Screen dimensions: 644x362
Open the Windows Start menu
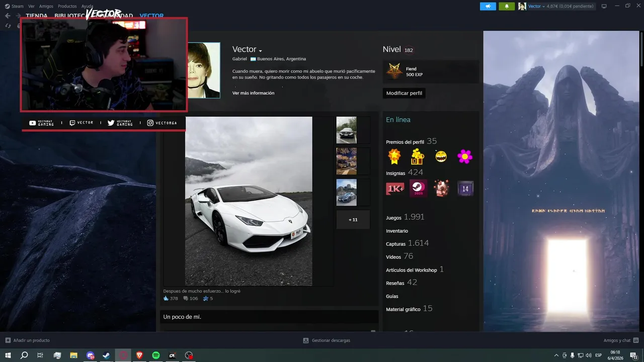[x=8, y=355]
